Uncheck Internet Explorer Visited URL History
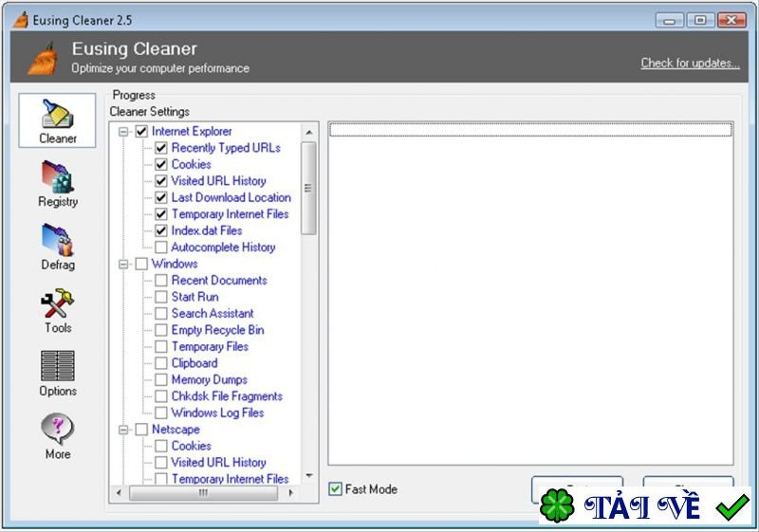This screenshot has width=759, height=532. coord(161,181)
